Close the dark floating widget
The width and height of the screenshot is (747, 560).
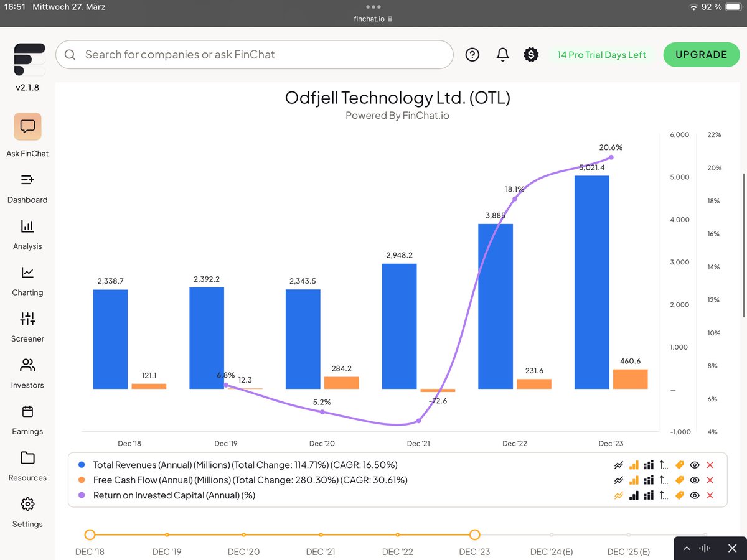click(732, 548)
